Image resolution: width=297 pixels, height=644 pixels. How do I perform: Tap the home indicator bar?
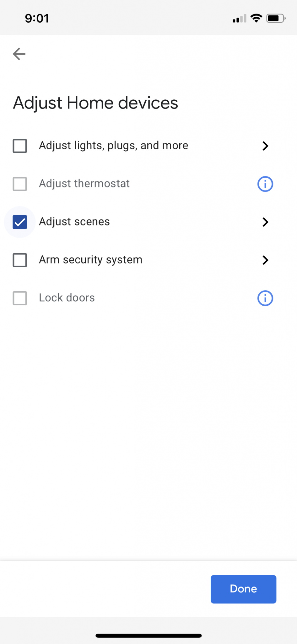(148, 636)
